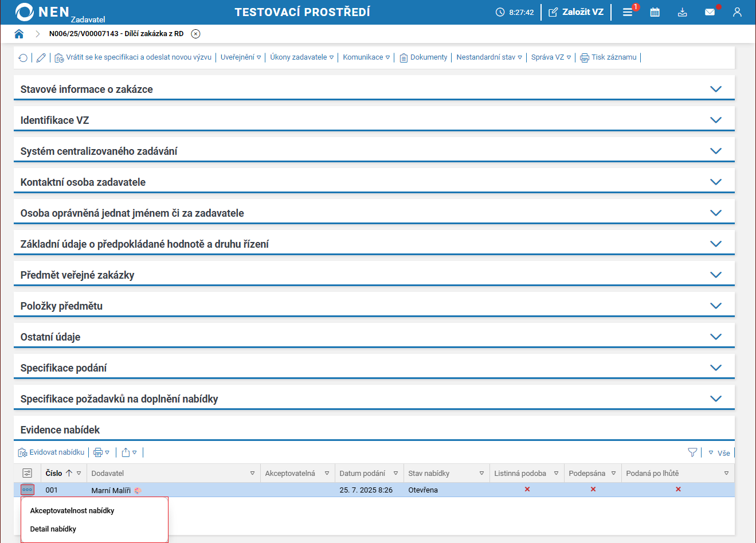The image size is (756, 543).
Task: Open the calendar icon in header
Action: [655, 12]
